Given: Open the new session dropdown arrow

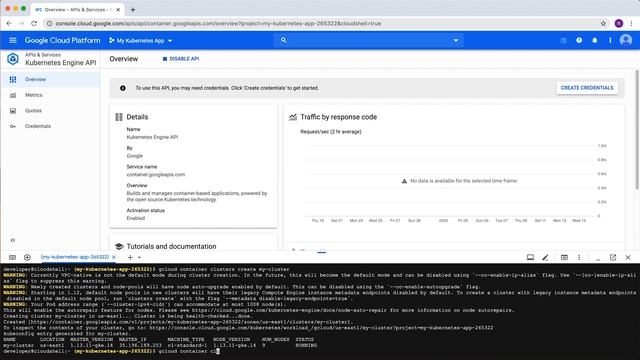Looking at the screenshot, I should [x=139, y=258].
